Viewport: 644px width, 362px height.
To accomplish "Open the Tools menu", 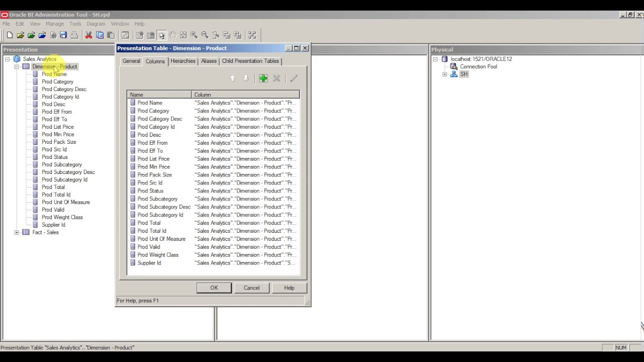I will [75, 24].
